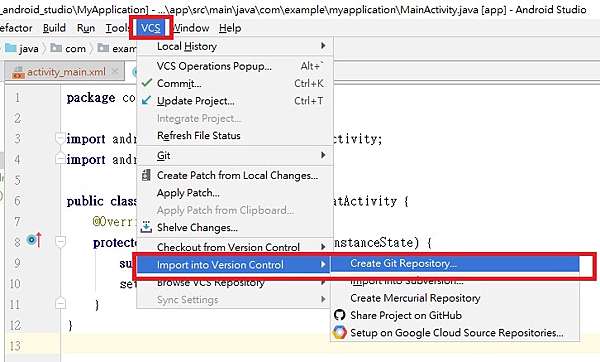Screen dimensions: 600x362
Task: Collapse the imports fold on line 3
Action: (x=60, y=138)
